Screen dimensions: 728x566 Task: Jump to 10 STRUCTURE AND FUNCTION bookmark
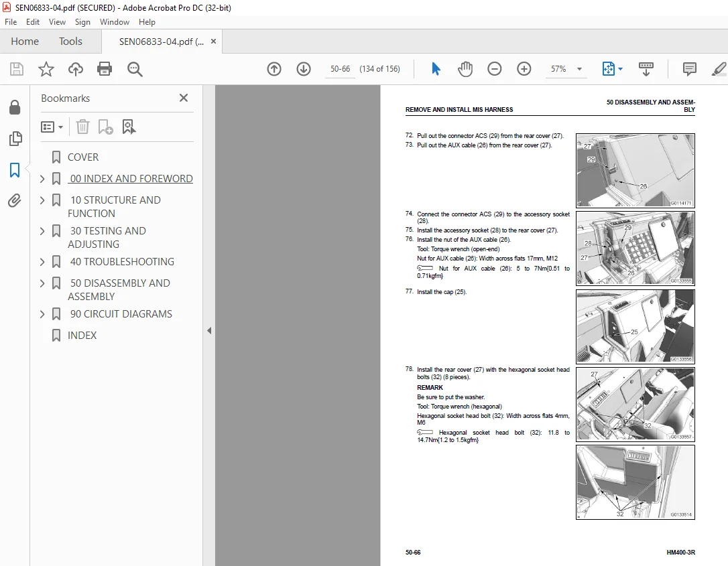pyautogui.click(x=114, y=206)
